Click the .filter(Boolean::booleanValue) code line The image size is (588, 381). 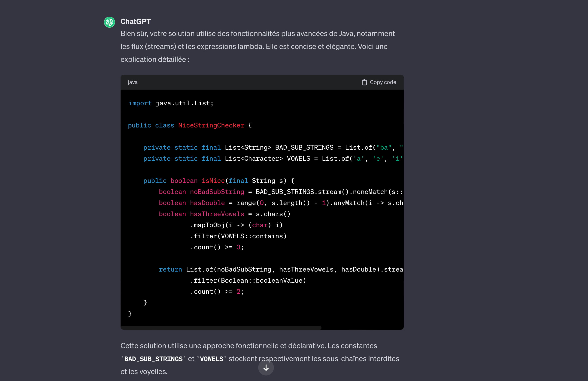(248, 281)
